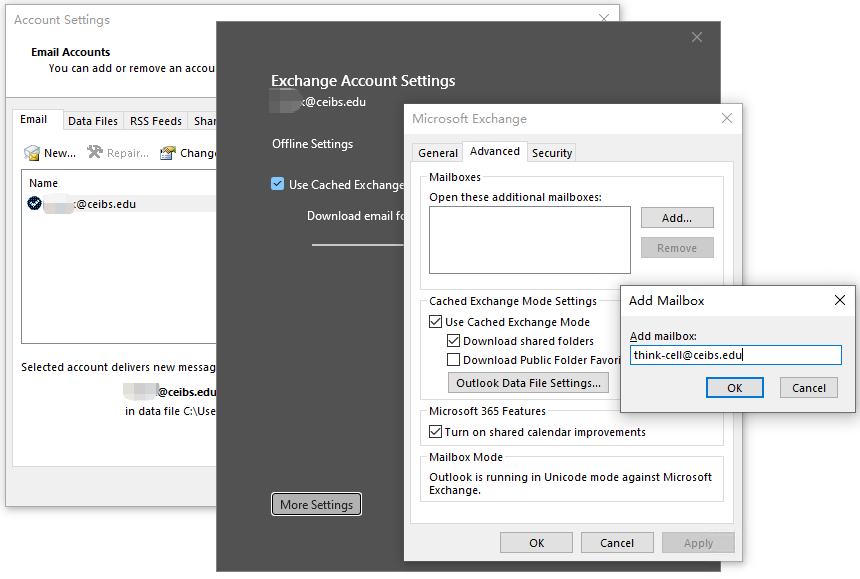This screenshot has height=579, width=860.
Task: Click the Repair tools icon
Action: (x=95, y=153)
